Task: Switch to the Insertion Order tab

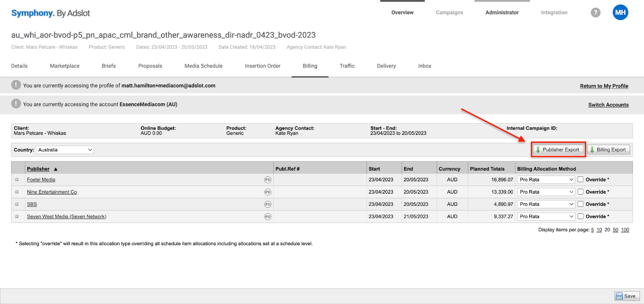Action: tap(263, 66)
